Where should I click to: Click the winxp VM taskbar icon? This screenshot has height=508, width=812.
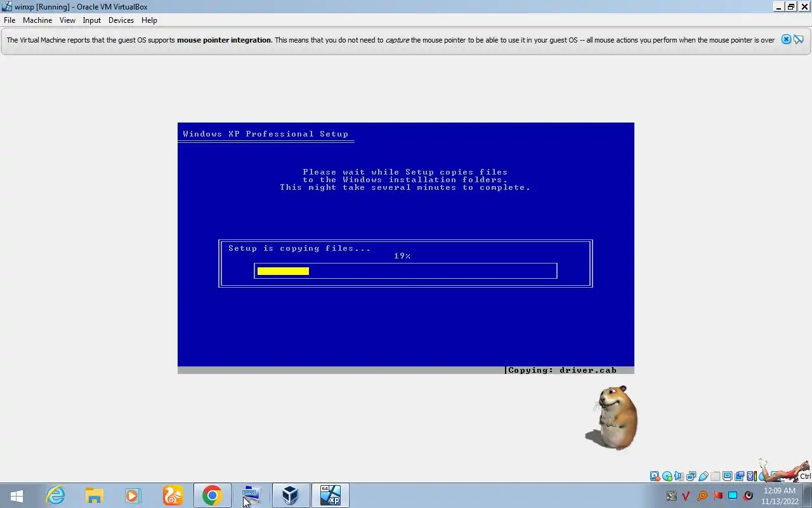pos(330,495)
